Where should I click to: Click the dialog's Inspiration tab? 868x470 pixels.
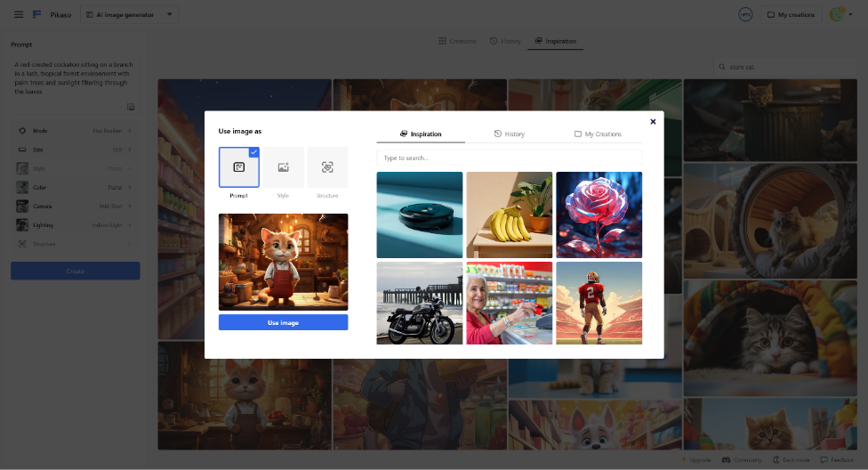pyautogui.click(x=421, y=134)
